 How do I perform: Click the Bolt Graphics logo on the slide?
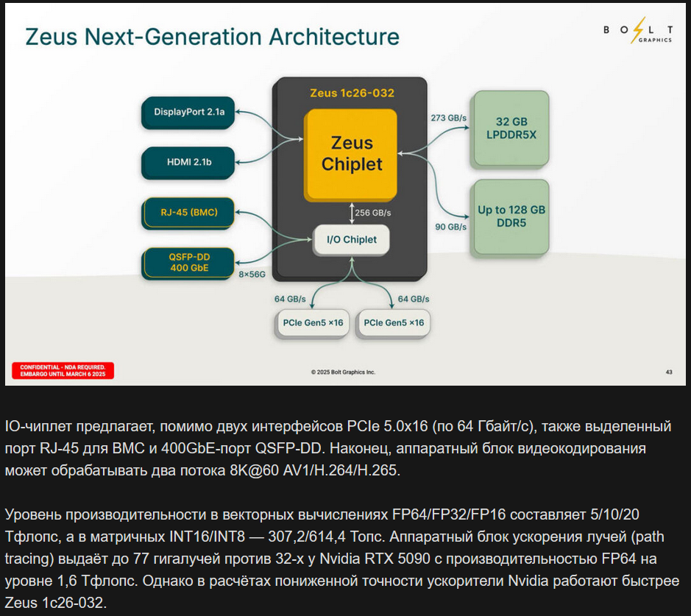(638, 30)
